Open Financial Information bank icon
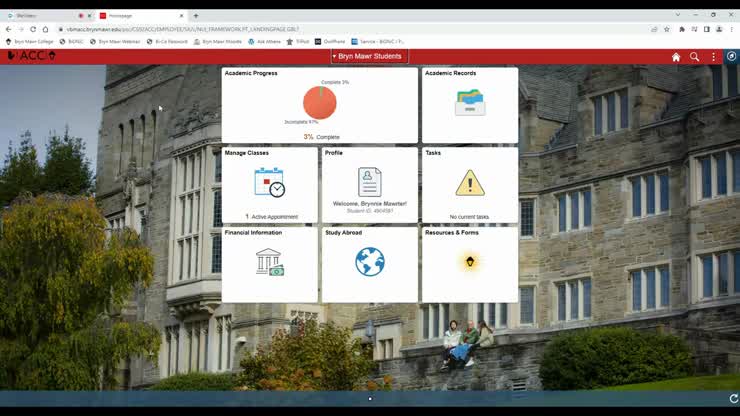The width and height of the screenshot is (740, 416). coord(269,263)
